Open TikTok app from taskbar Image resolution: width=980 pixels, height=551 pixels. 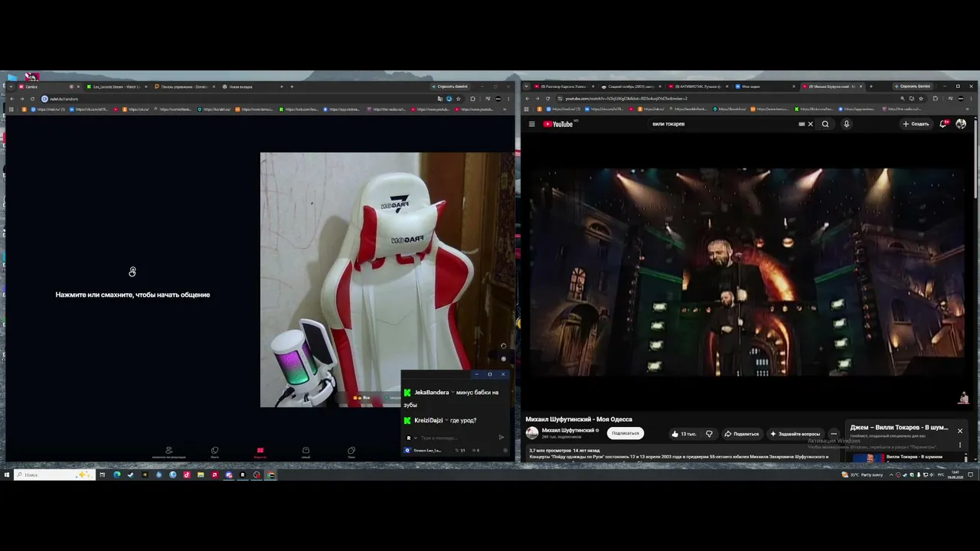pos(186,474)
